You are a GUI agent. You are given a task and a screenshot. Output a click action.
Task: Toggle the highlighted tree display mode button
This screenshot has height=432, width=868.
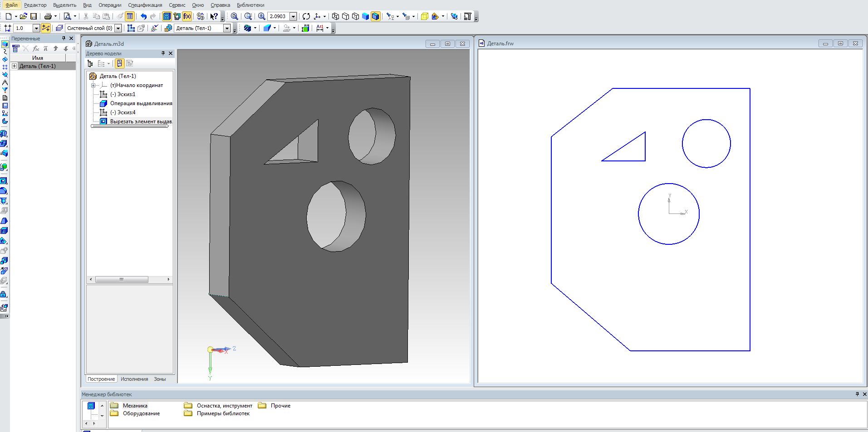pos(119,63)
